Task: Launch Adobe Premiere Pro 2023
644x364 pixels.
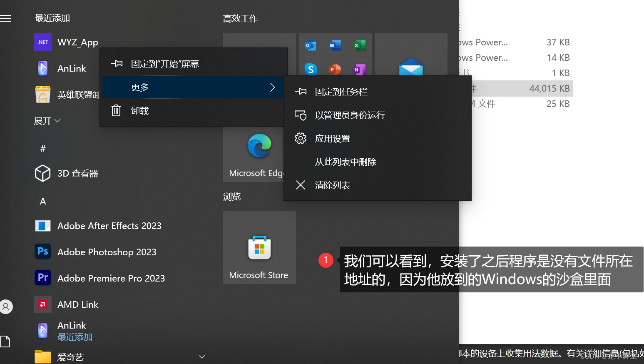Action: click(x=100, y=278)
